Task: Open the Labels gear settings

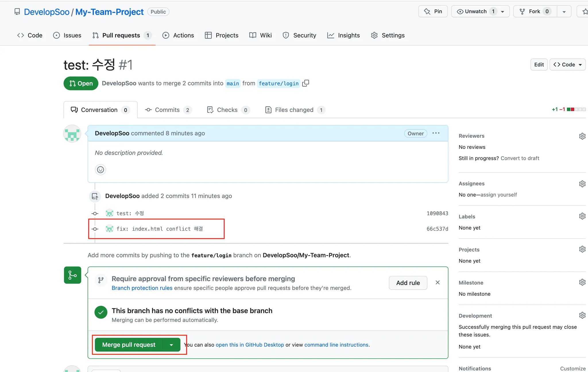Action: click(582, 216)
